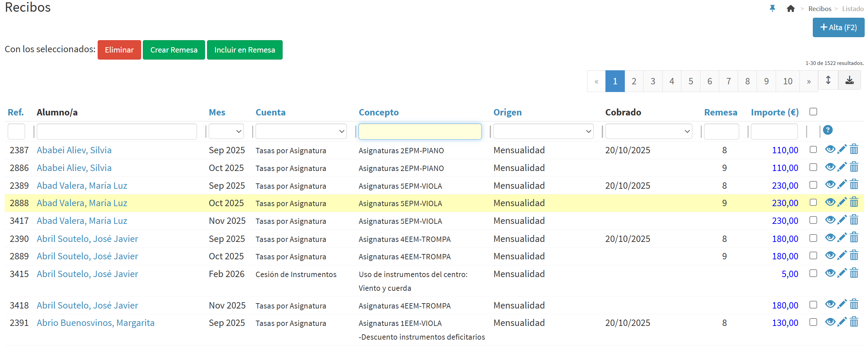Toggle the select-all checkbox in header

813,112
